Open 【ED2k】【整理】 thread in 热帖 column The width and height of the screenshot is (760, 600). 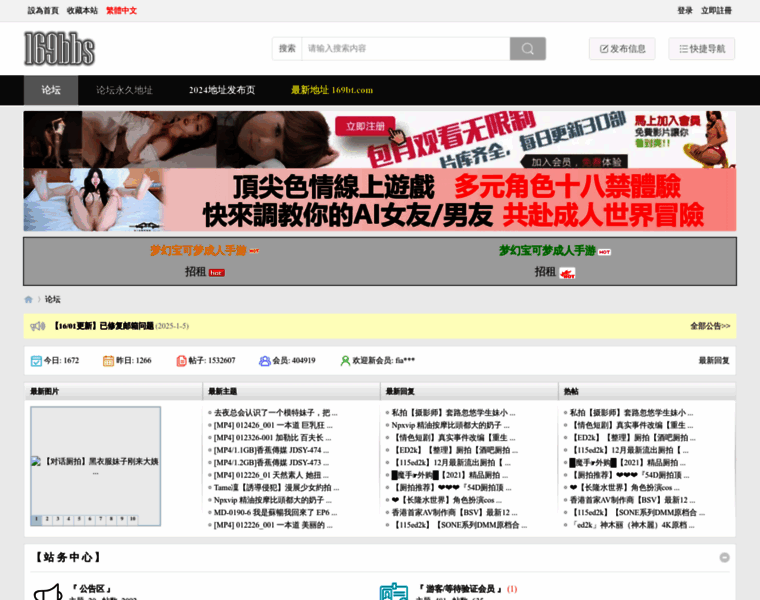pyautogui.click(x=633, y=438)
